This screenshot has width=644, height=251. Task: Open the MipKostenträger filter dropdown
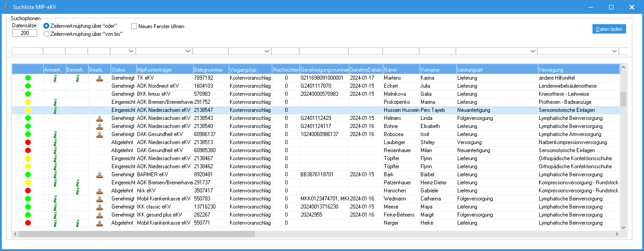coord(189,51)
